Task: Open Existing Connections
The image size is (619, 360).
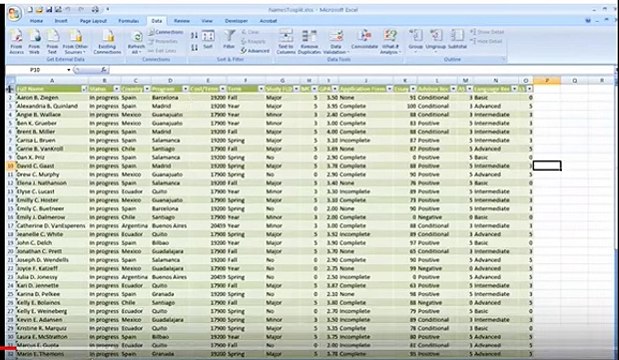Action: tap(107, 42)
